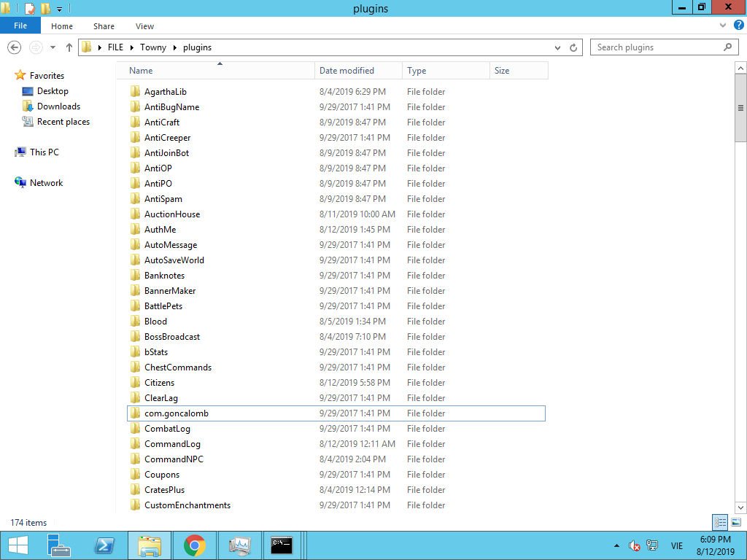Image resolution: width=747 pixels, height=560 pixels.
Task: Open File Explorer taskbar button
Action: (149, 545)
